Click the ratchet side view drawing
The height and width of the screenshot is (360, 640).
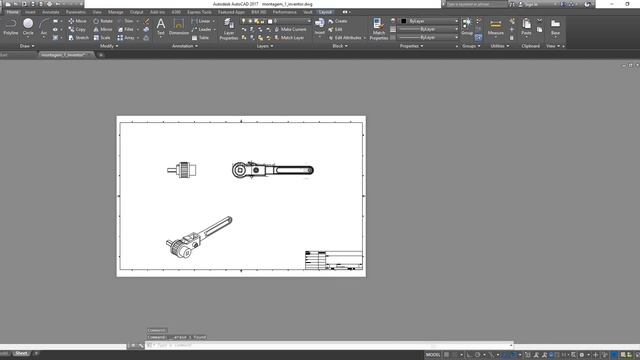click(x=182, y=169)
